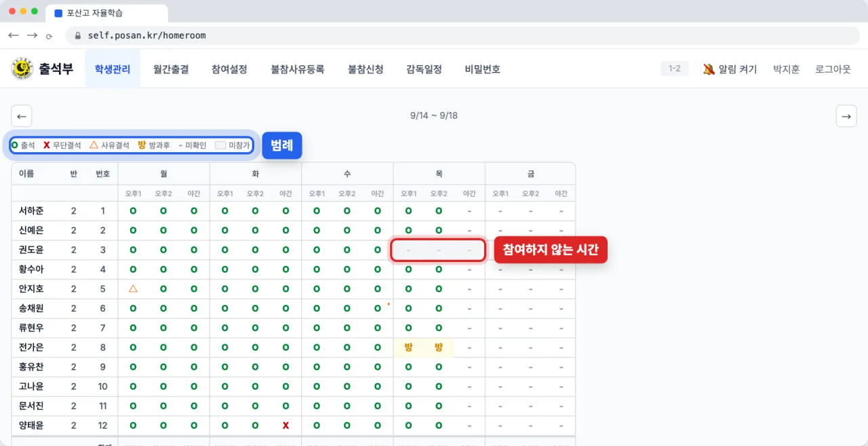Click the 번호 column header

click(103, 174)
